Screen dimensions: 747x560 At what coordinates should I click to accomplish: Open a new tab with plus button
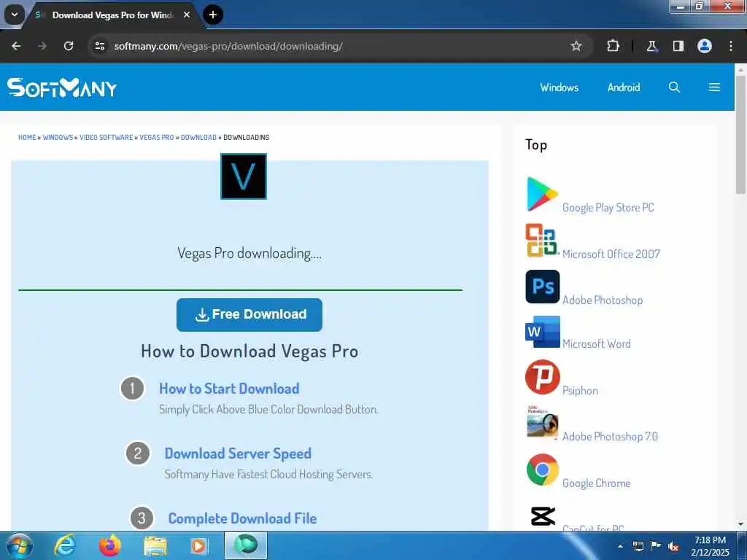pyautogui.click(x=212, y=15)
